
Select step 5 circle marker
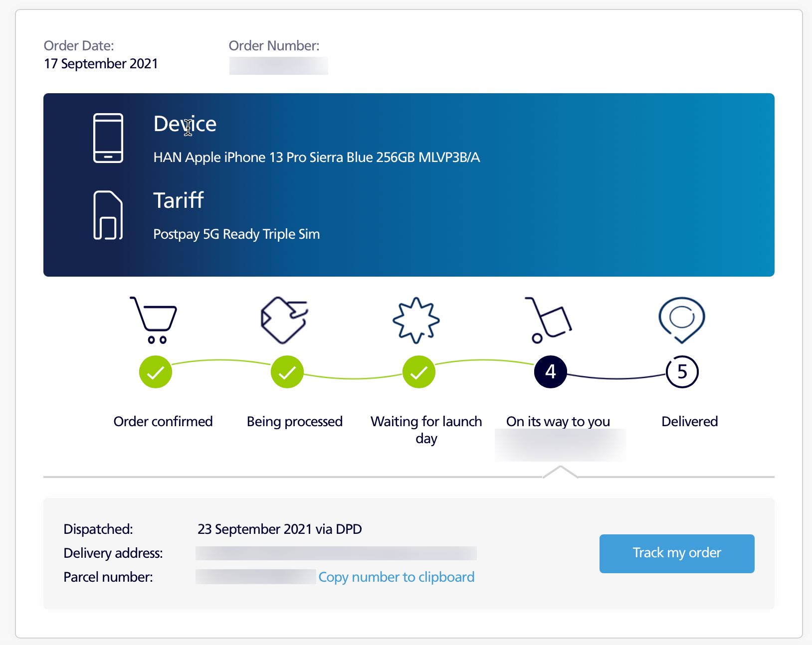682,372
